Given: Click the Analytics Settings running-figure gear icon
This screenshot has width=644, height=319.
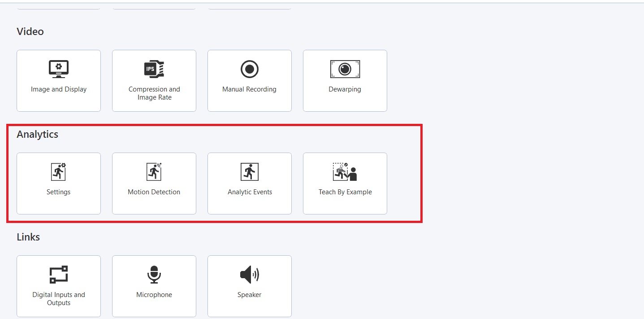Looking at the screenshot, I should 59,172.
